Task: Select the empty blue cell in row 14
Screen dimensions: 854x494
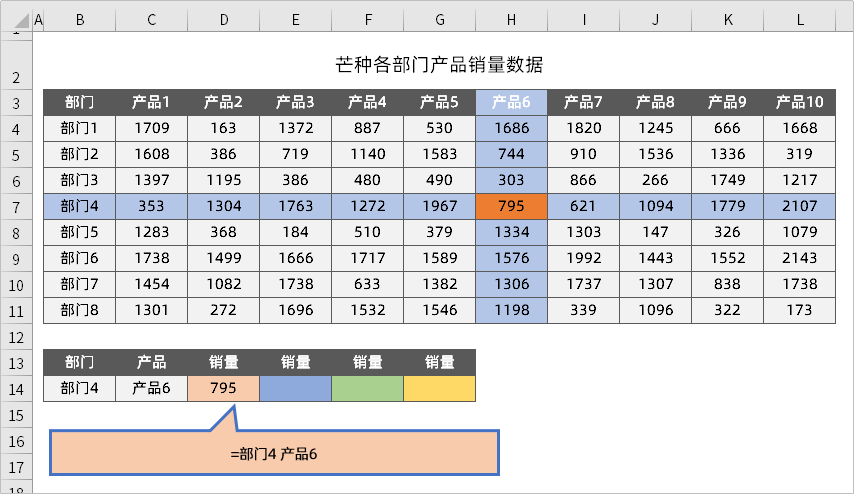Action: pyautogui.click(x=295, y=388)
